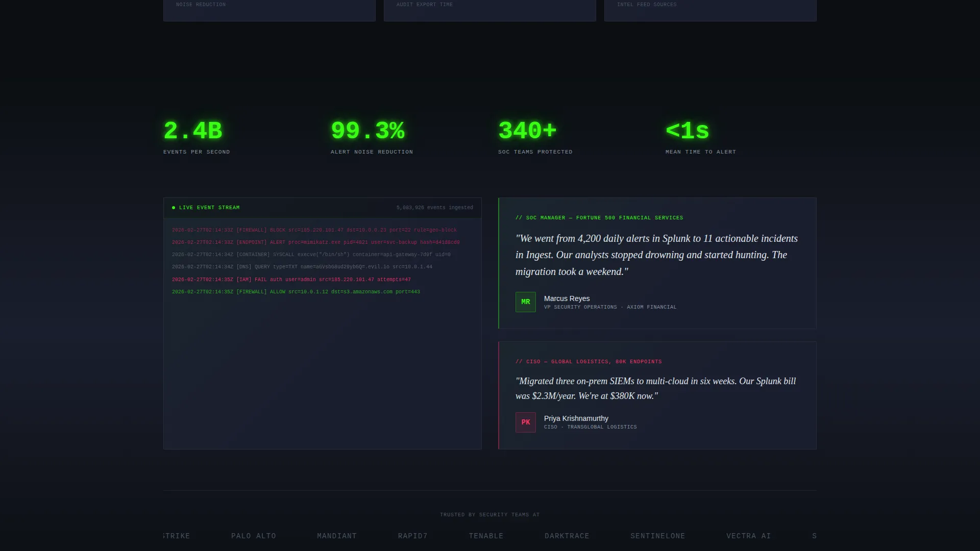Click the 'CISO · TRANSGLOBAL LOGISTICS' subtitle
This screenshot has width=980, height=551.
[591, 427]
